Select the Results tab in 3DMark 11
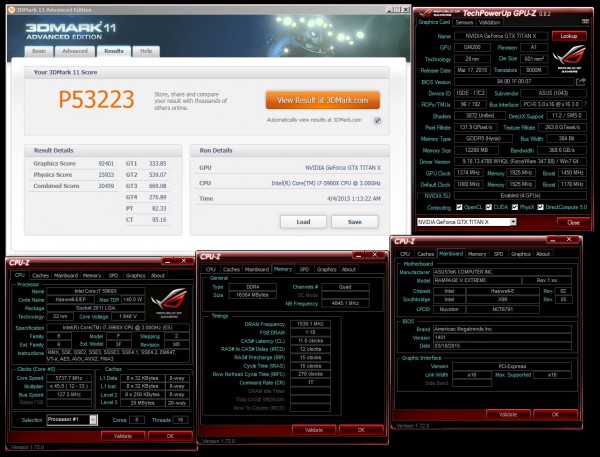600x457 pixels. pyautogui.click(x=114, y=51)
